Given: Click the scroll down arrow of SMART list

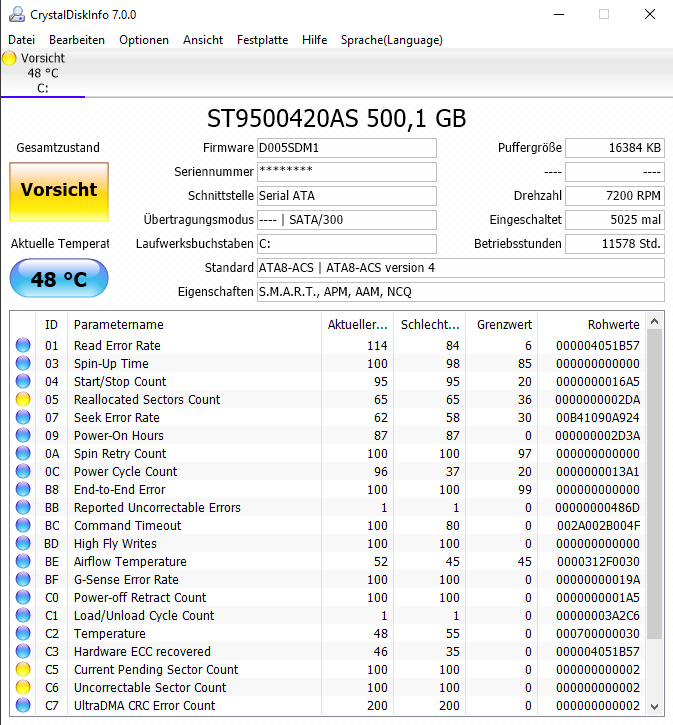Looking at the screenshot, I should pyautogui.click(x=655, y=707).
